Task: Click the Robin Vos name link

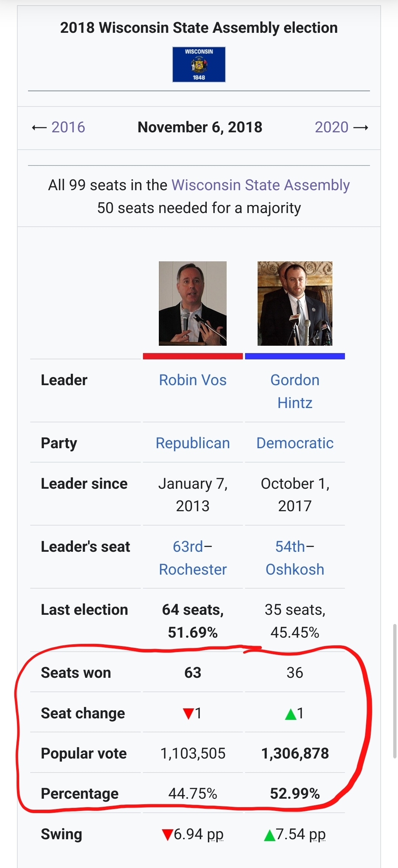Action: tap(193, 380)
